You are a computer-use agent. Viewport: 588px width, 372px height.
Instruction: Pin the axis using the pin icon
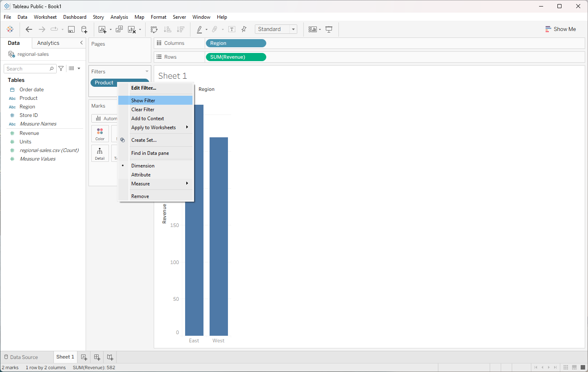[244, 29]
